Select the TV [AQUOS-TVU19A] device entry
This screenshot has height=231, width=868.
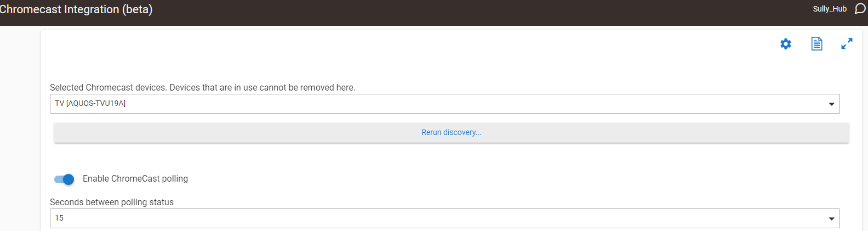[x=90, y=103]
